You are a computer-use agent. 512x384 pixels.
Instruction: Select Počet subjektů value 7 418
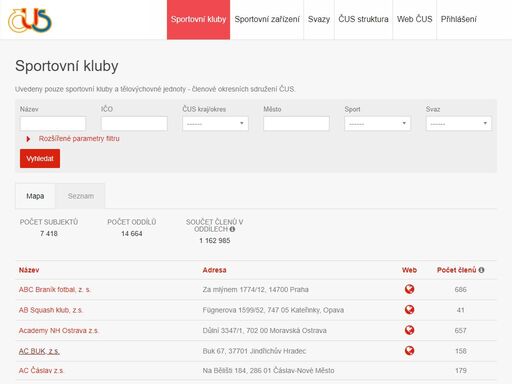(x=49, y=234)
